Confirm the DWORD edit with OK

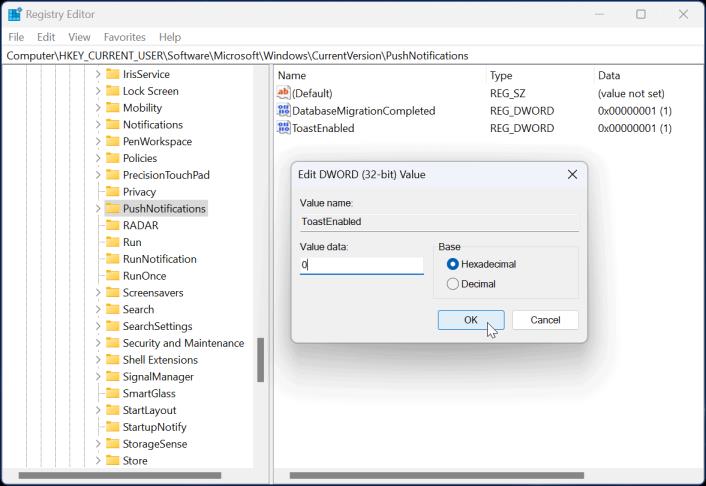pos(471,320)
